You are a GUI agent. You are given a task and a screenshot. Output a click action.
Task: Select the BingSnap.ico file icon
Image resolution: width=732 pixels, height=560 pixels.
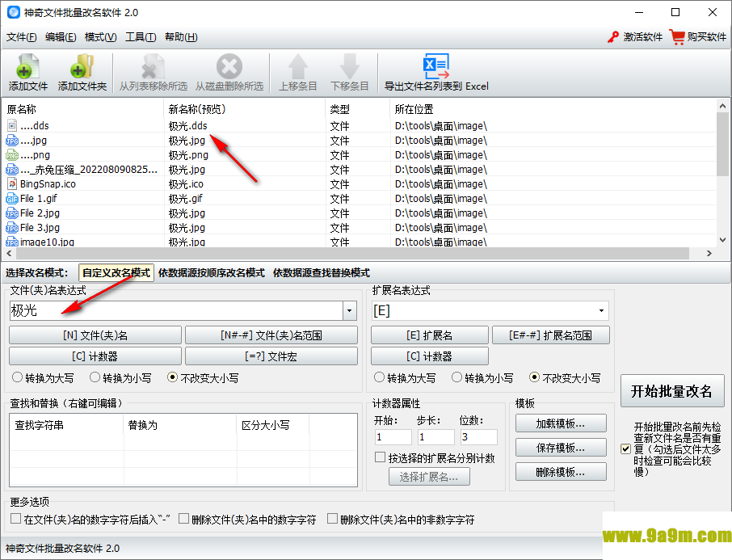point(12,183)
